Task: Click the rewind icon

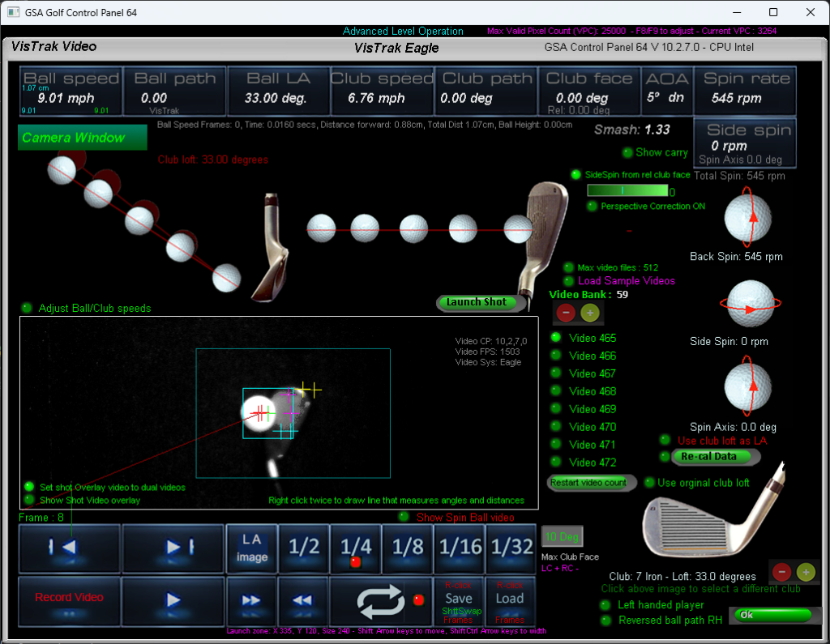Action: tap(303, 600)
